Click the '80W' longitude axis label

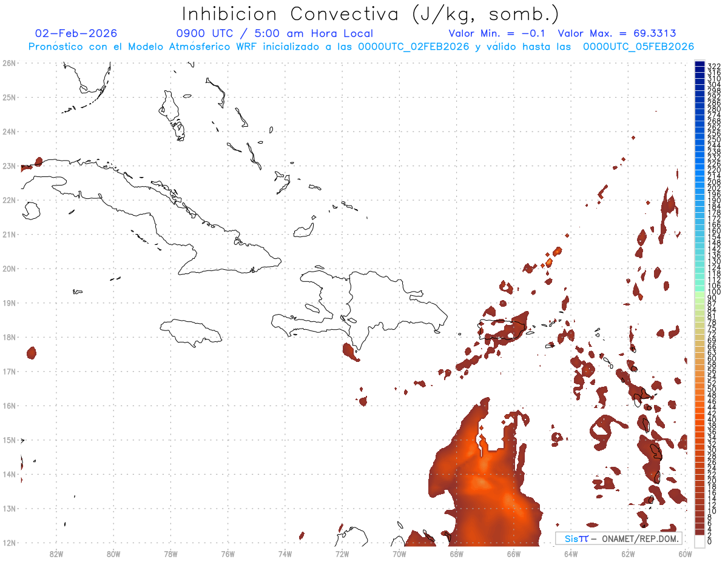pyautogui.click(x=113, y=554)
